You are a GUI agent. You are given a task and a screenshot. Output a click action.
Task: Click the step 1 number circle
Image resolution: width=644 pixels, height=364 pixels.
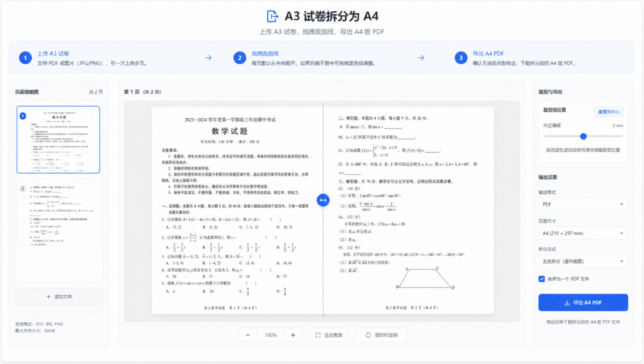[x=26, y=58]
